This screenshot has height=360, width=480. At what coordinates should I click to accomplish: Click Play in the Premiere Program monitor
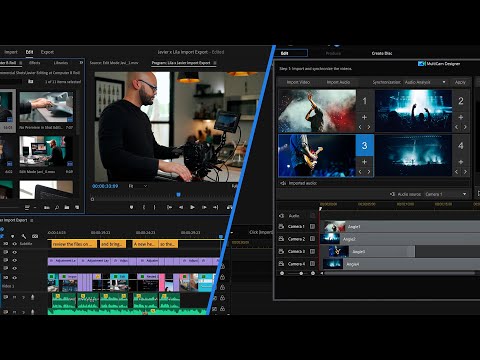click(x=192, y=207)
